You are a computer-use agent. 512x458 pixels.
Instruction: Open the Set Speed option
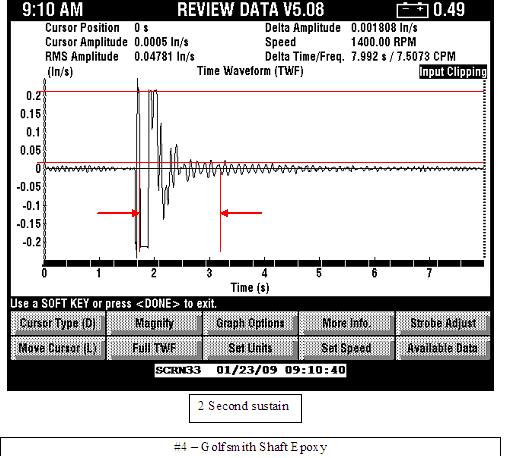point(347,348)
